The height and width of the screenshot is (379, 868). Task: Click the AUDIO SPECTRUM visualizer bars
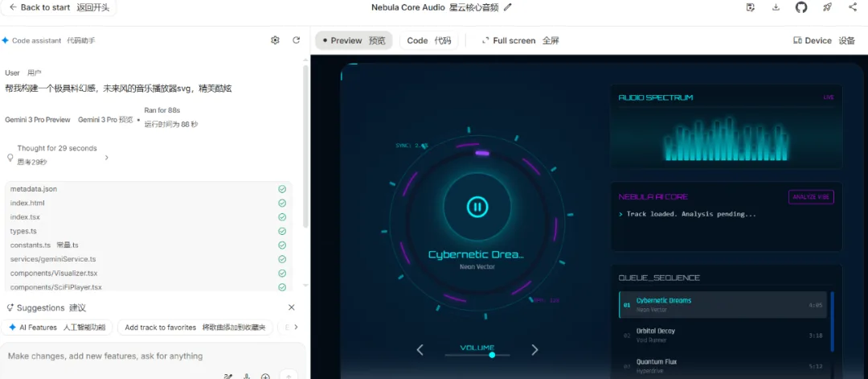pyautogui.click(x=727, y=139)
